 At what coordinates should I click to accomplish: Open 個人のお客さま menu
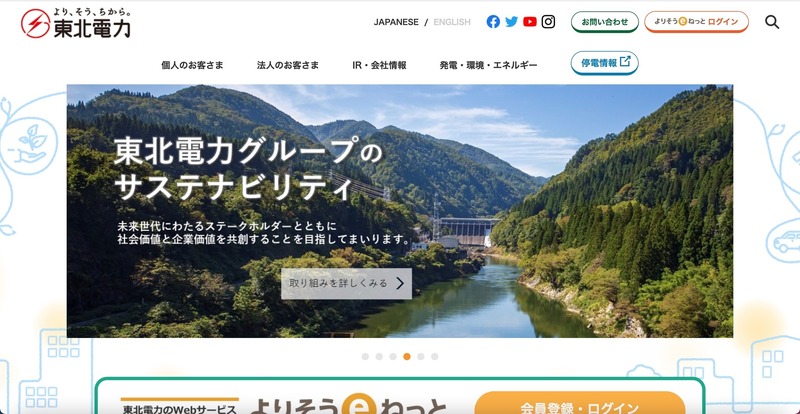192,65
